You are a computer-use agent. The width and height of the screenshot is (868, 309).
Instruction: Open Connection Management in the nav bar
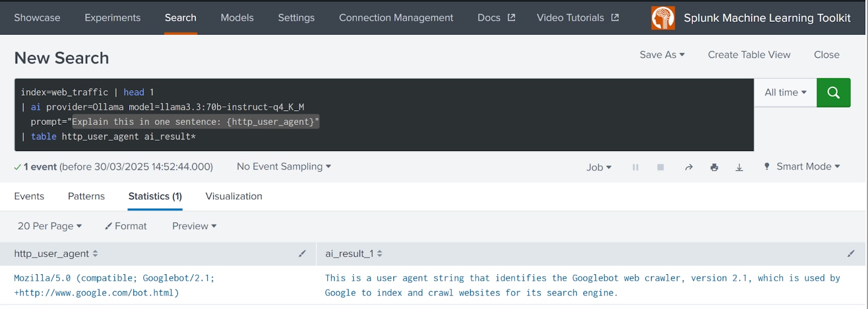[396, 17]
